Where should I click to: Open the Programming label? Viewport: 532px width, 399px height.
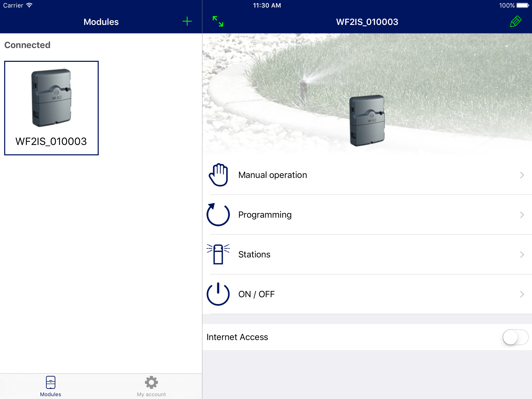[x=265, y=215]
